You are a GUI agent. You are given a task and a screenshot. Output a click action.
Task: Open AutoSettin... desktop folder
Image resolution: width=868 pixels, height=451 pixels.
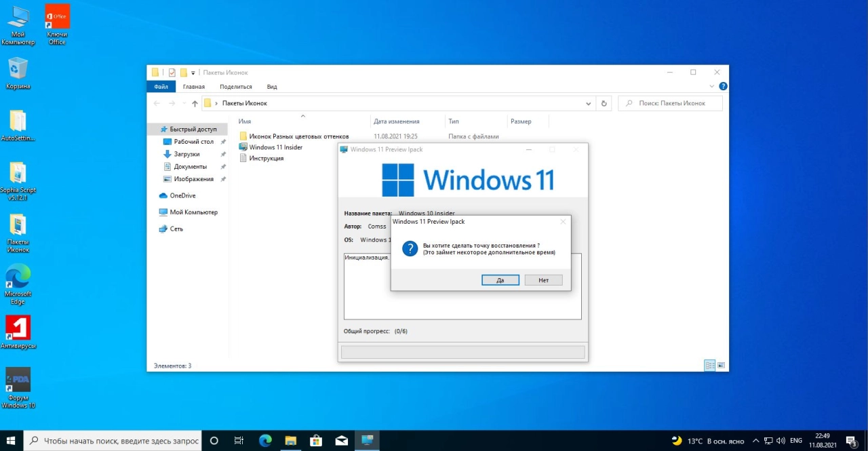coord(18,125)
